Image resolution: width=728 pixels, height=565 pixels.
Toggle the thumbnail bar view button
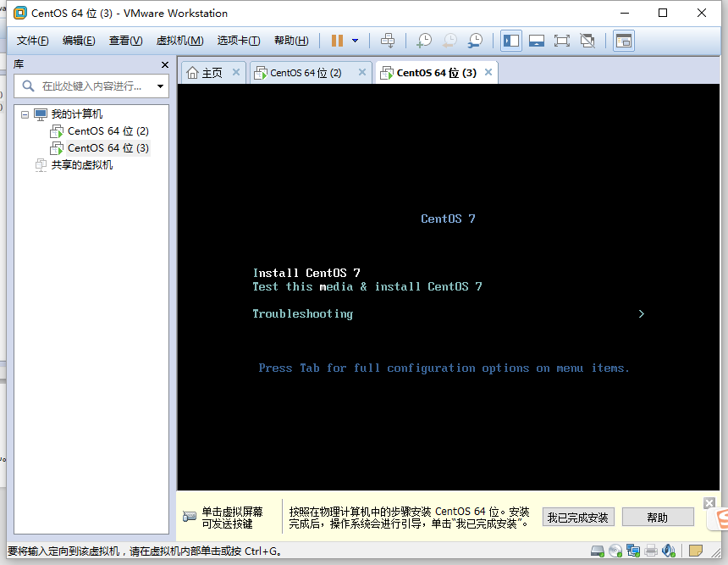(536, 41)
